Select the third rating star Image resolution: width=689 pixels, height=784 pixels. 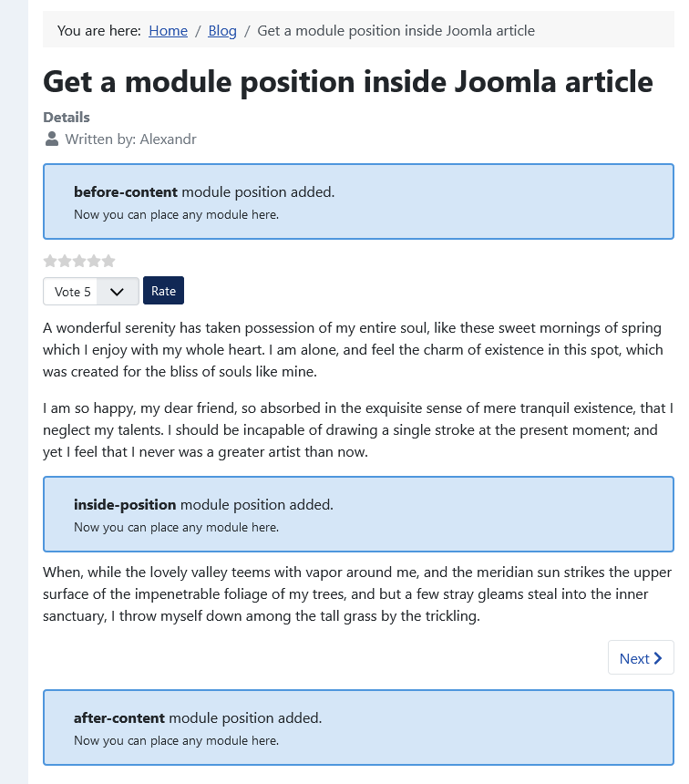point(79,261)
